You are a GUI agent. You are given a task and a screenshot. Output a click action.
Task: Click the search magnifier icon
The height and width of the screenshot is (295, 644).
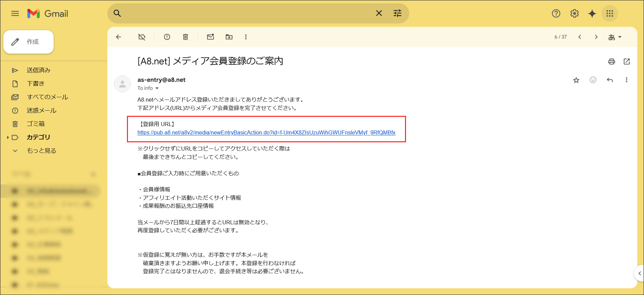pyautogui.click(x=117, y=13)
